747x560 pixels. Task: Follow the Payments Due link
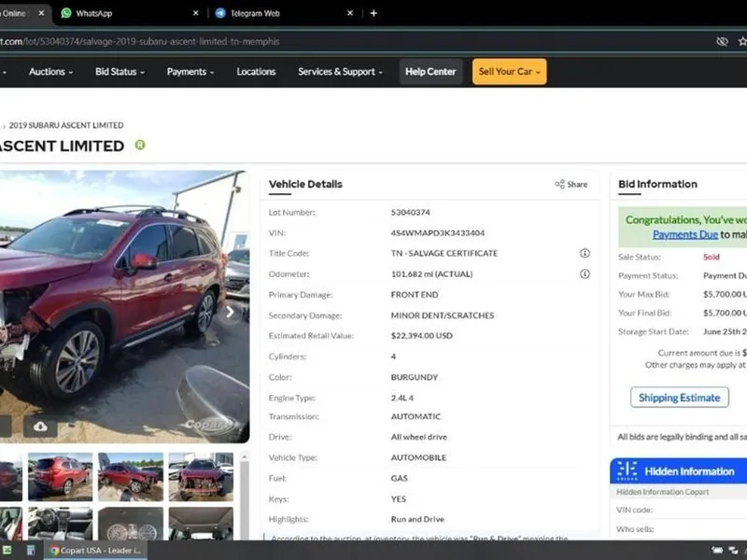(684, 235)
